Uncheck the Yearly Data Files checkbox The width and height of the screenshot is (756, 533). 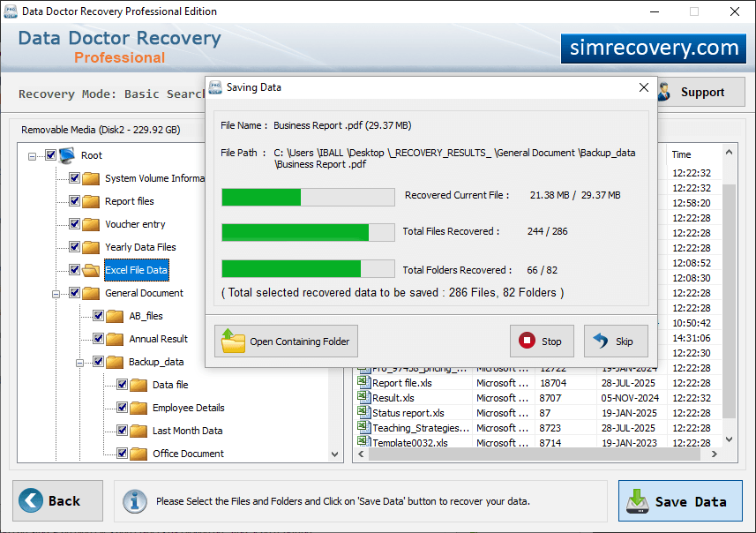tap(74, 247)
